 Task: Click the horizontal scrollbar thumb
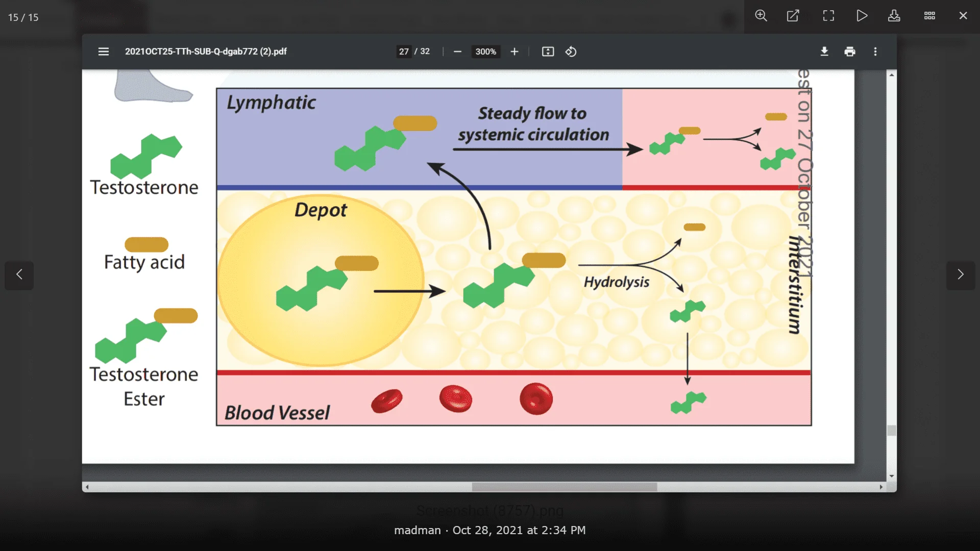pos(565,487)
